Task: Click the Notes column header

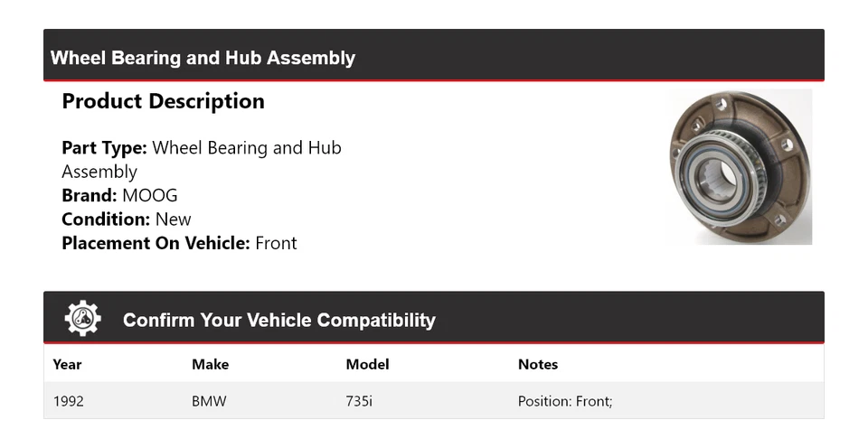Action: [537, 365]
